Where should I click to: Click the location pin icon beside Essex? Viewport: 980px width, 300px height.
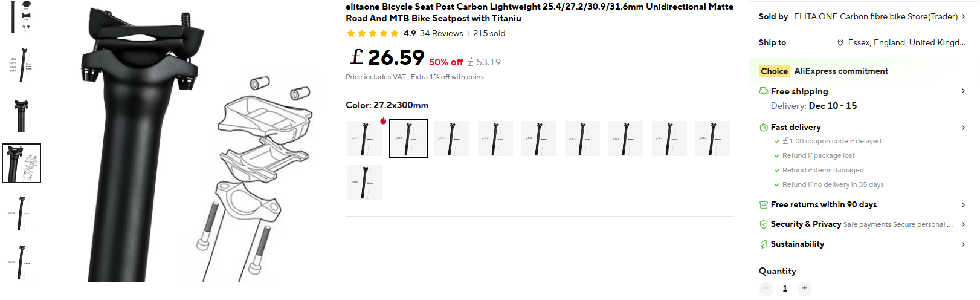pyautogui.click(x=840, y=42)
